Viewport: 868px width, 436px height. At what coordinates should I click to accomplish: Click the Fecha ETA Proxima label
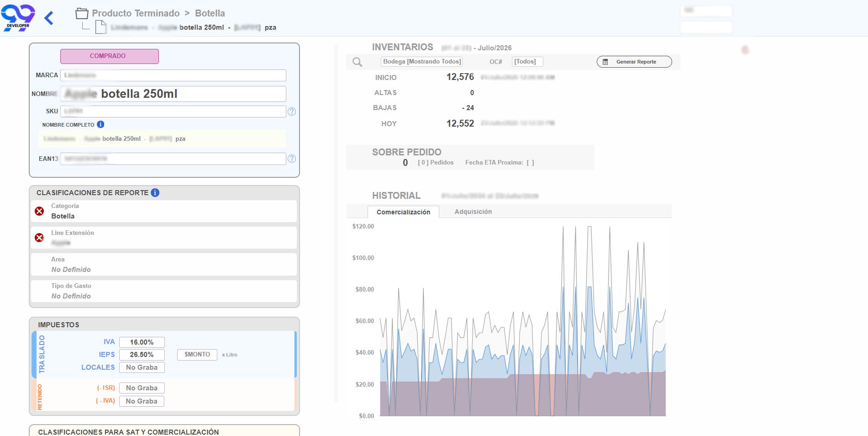point(494,163)
